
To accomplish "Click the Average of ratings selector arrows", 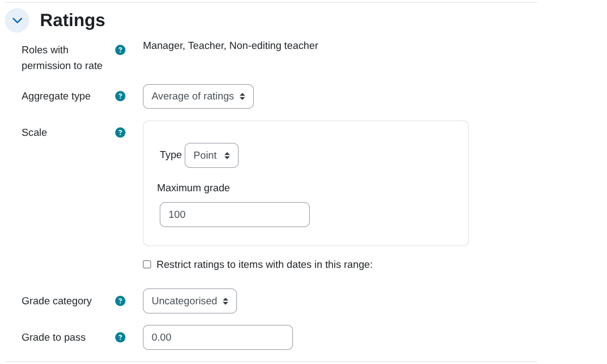I will pos(242,96).
